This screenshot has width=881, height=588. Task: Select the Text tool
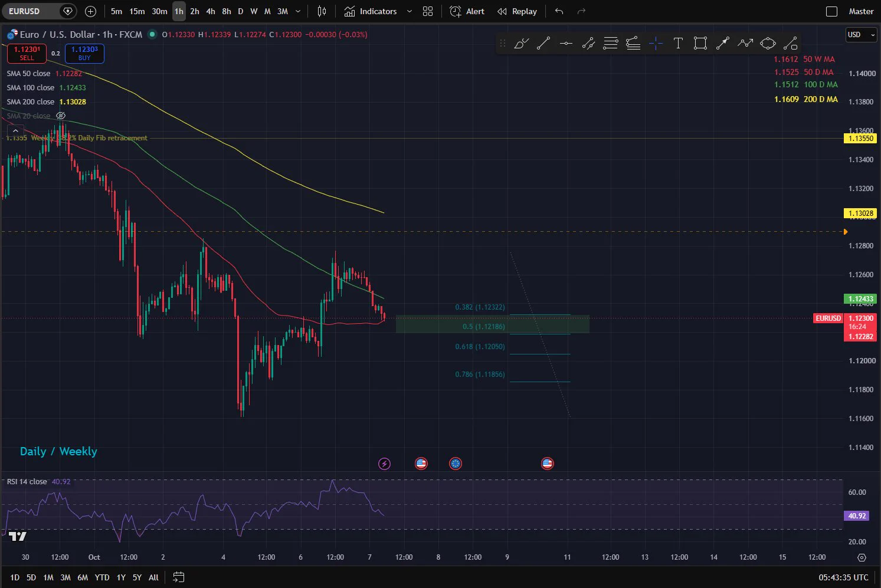point(678,43)
